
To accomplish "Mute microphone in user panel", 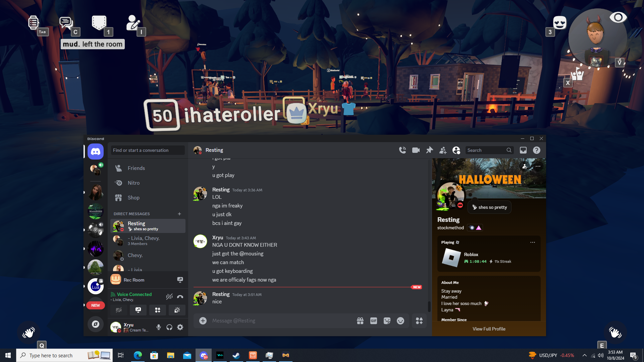I will 159,327.
